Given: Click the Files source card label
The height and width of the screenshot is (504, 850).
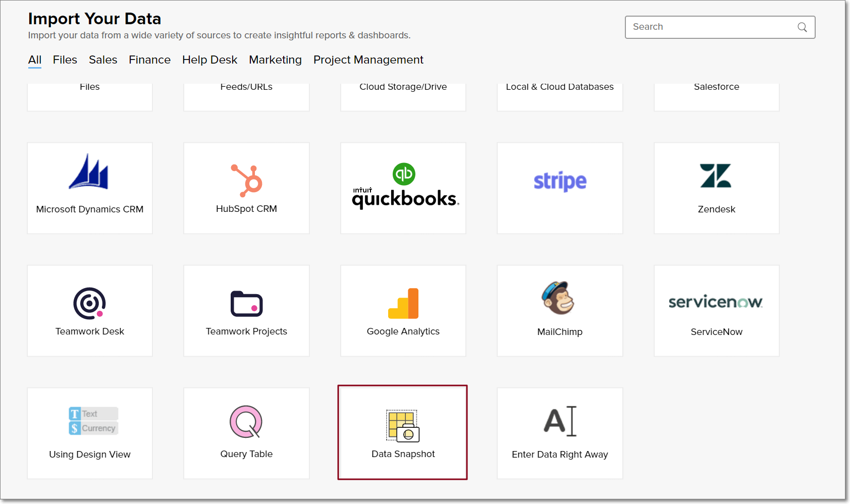Looking at the screenshot, I should 90,87.
